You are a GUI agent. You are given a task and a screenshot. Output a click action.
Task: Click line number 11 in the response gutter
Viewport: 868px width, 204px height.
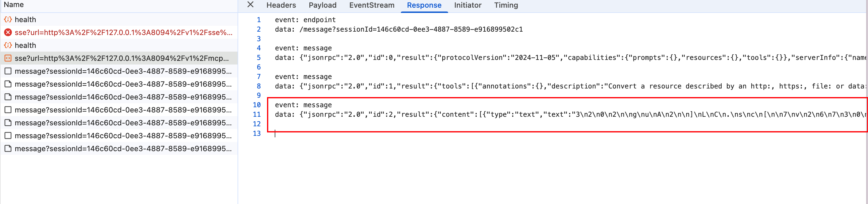(x=257, y=115)
